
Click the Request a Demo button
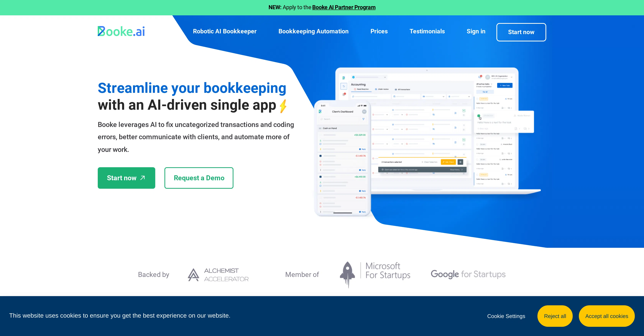click(199, 178)
